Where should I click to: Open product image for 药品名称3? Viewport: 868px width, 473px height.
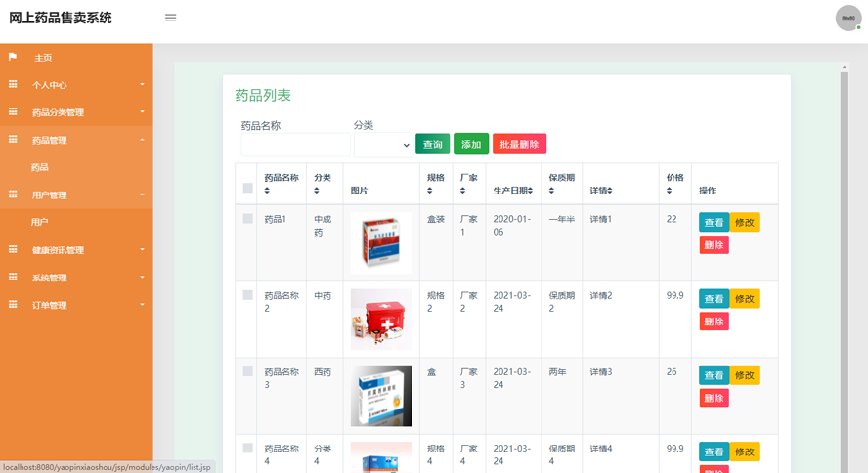(381, 396)
